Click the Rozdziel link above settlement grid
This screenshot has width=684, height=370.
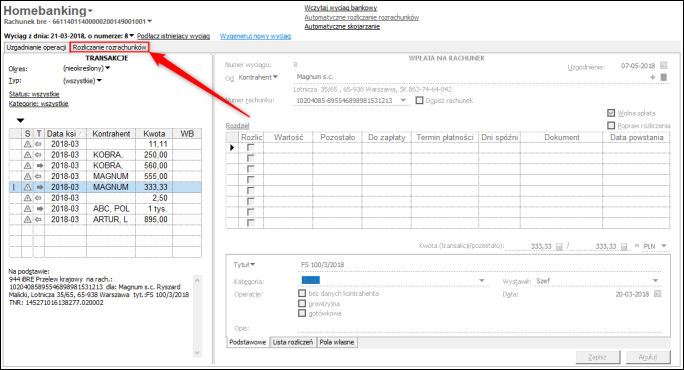tap(237, 126)
